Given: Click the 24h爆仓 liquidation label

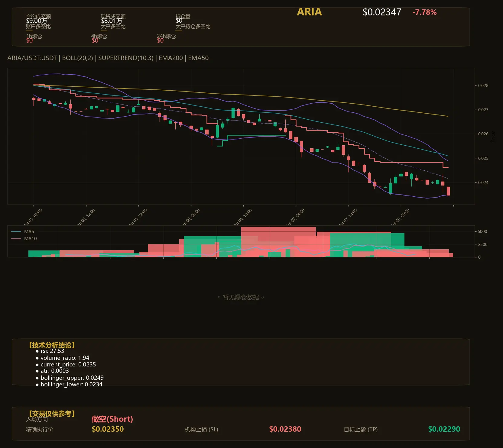Looking at the screenshot, I should click(166, 36).
